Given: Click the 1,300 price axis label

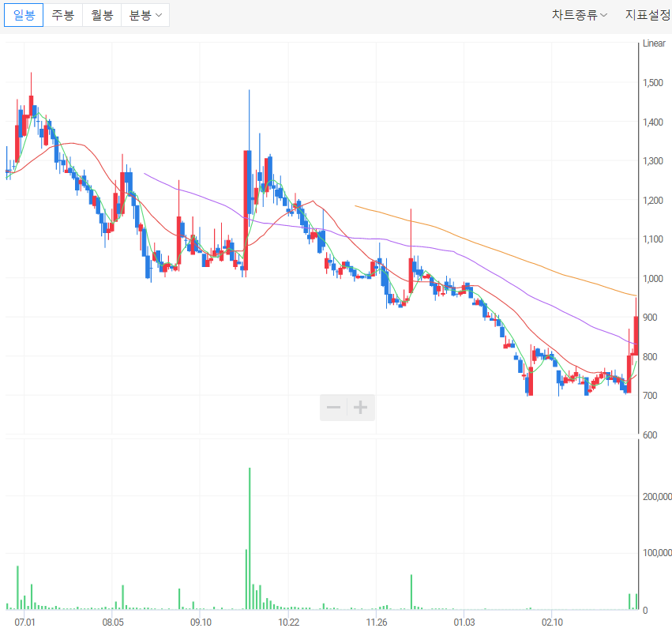Looking at the screenshot, I should click(x=653, y=161).
